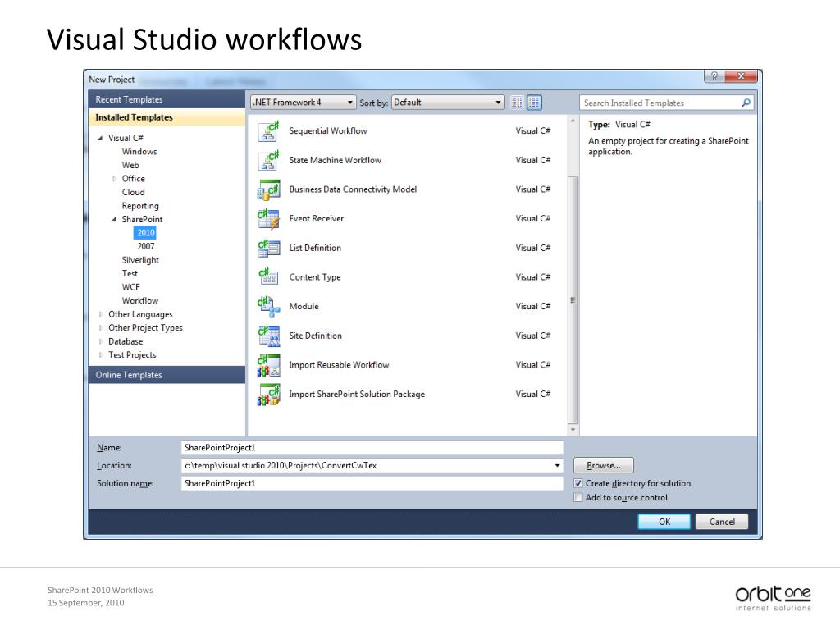Viewport: 840px width, 630px height.
Task: Select the Workflow category
Action: [139, 300]
